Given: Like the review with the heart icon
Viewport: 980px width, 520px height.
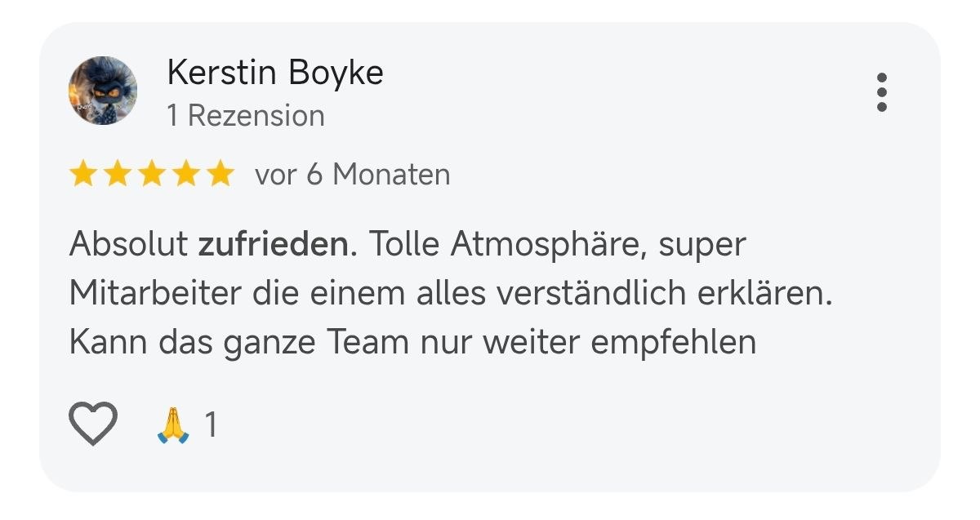Looking at the screenshot, I should 92,424.
